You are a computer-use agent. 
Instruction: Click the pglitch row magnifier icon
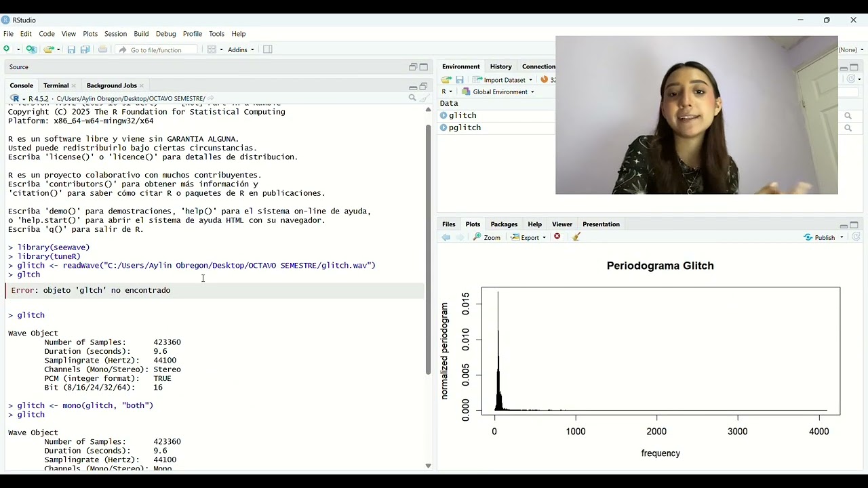tap(848, 128)
